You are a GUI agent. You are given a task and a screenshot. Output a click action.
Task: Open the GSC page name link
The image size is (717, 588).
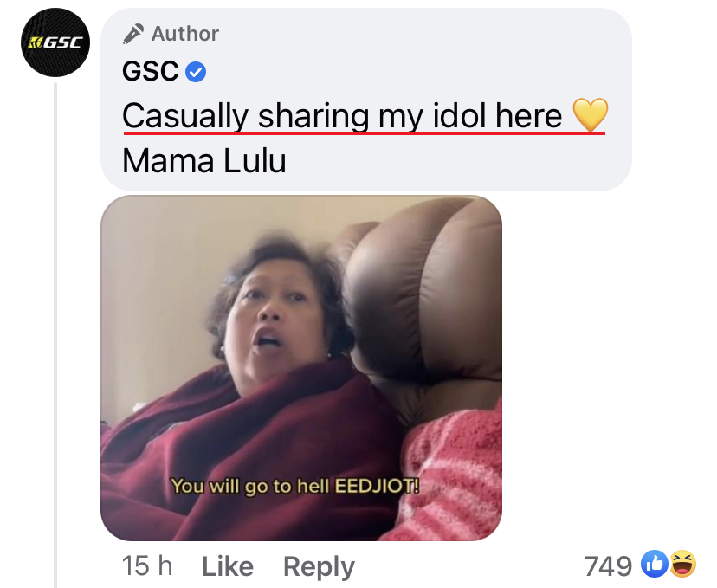pos(151,71)
